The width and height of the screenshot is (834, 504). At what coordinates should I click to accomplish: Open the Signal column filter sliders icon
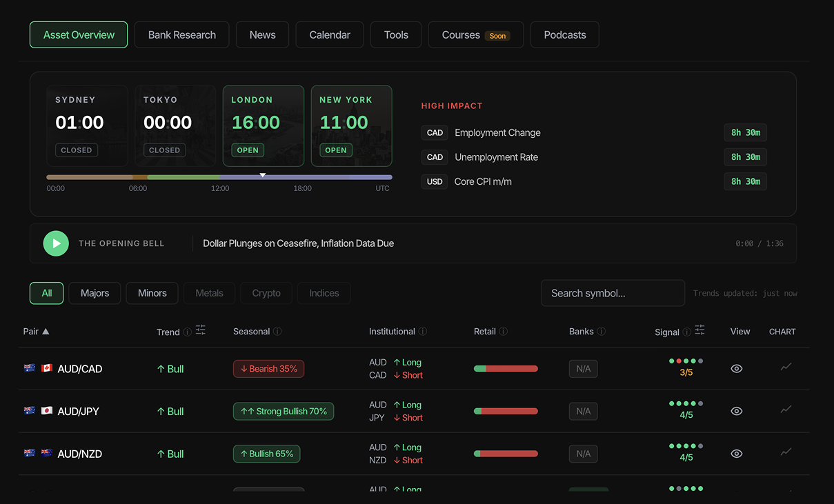point(699,331)
